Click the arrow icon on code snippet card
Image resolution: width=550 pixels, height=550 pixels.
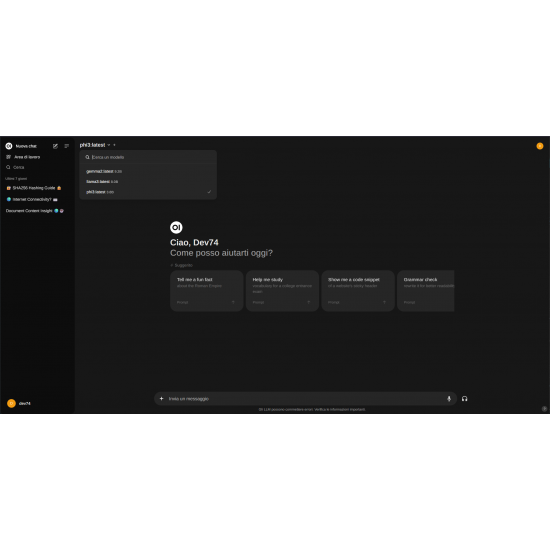(384, 302)
